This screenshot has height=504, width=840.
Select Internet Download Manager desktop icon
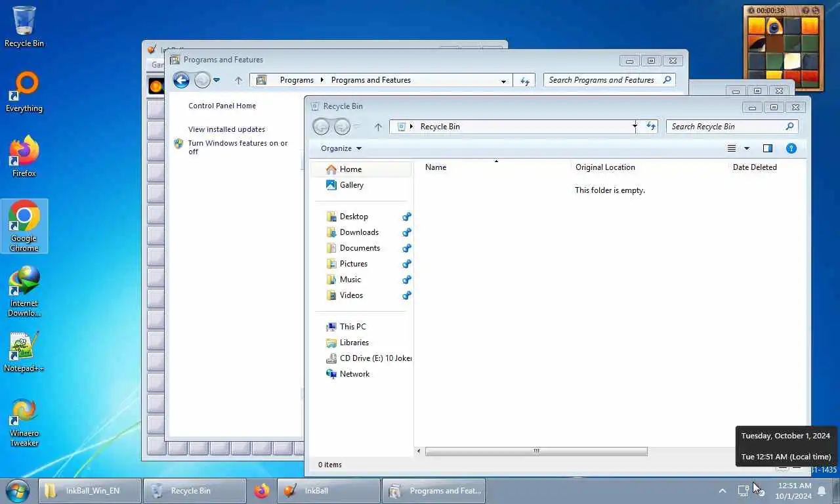click(x=24, y=291)
